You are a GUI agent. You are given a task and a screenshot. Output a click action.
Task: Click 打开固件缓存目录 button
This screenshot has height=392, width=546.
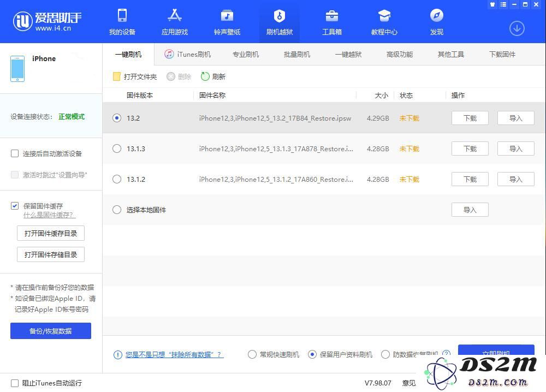tap(51, 233)
